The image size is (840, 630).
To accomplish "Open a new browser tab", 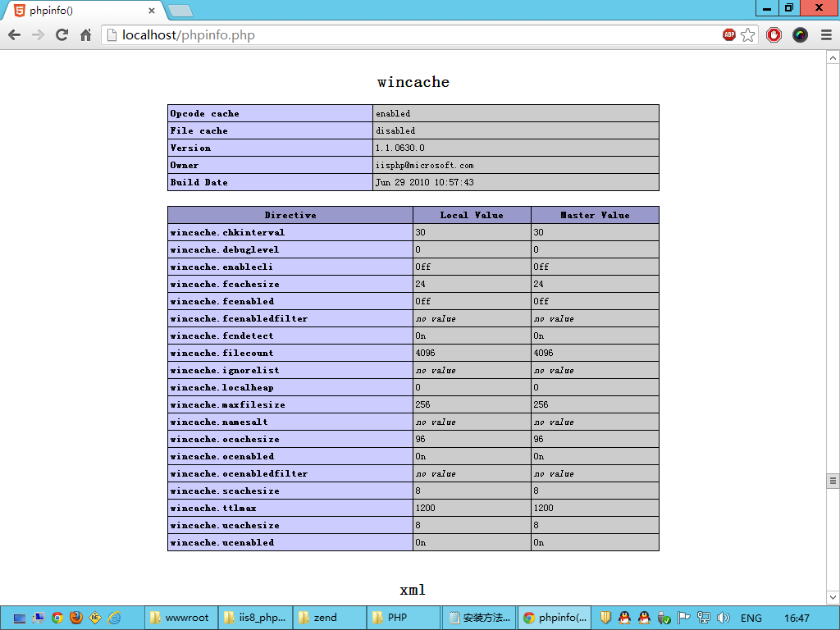I will [x=180, y=11].
